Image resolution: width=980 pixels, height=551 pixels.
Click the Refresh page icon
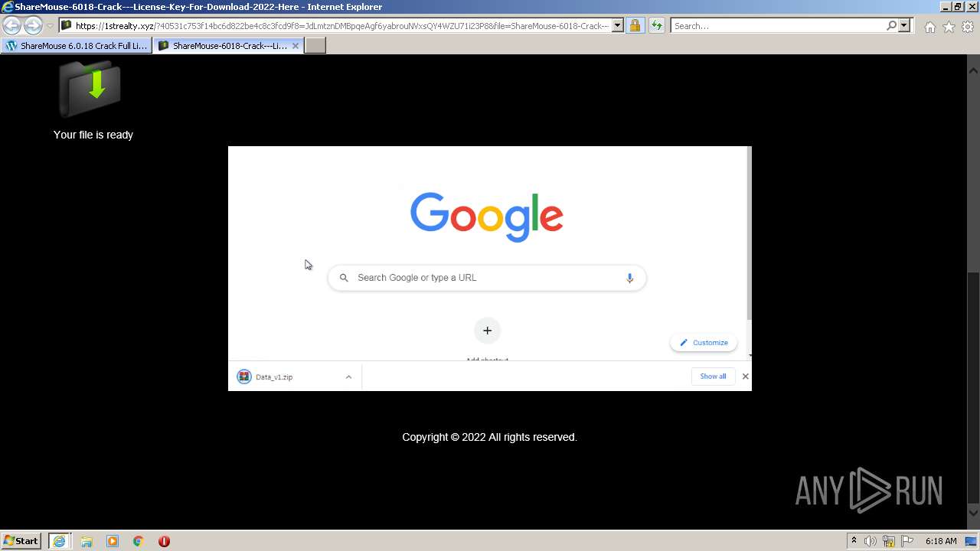tap(656, 25)
